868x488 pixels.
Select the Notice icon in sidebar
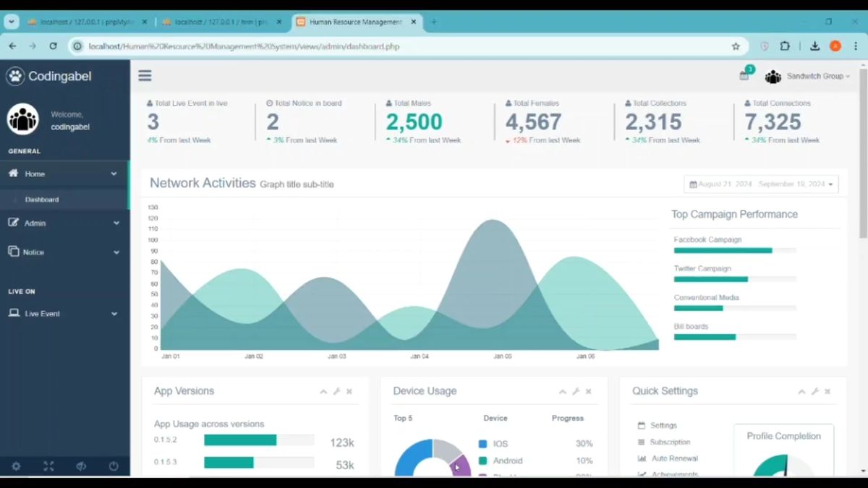coord(14,252)
